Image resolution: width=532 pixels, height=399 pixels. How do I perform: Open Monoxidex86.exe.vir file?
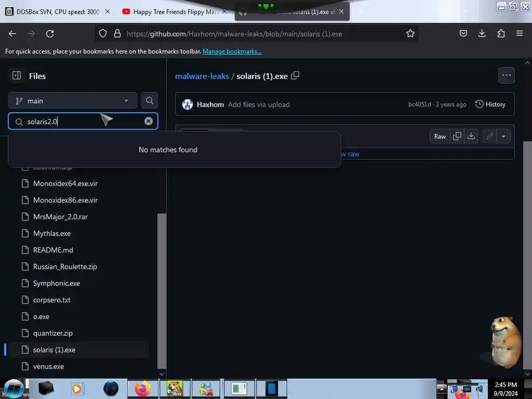pyautogui.click(x=65, y=200)
